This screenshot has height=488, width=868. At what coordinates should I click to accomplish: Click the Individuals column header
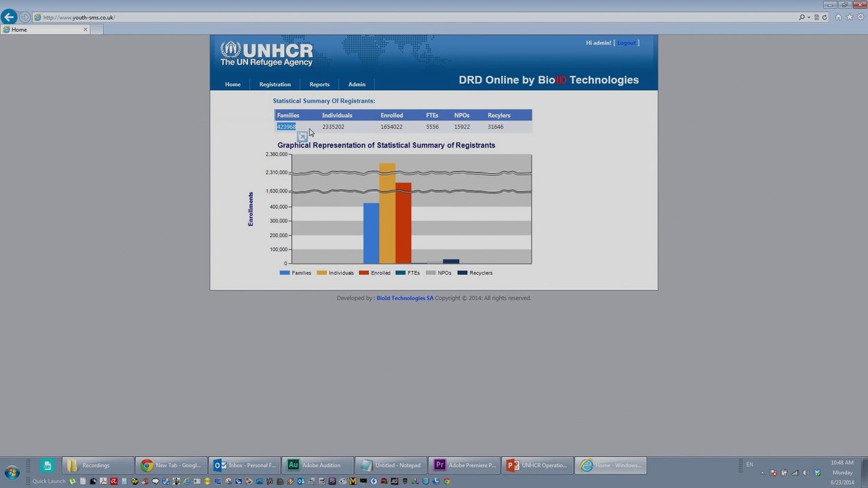(337, 115)
